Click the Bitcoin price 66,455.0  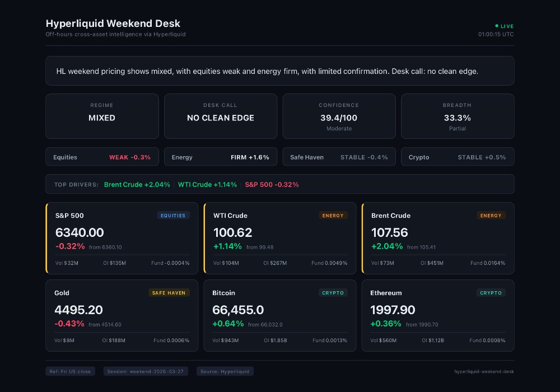pos(238,310)
